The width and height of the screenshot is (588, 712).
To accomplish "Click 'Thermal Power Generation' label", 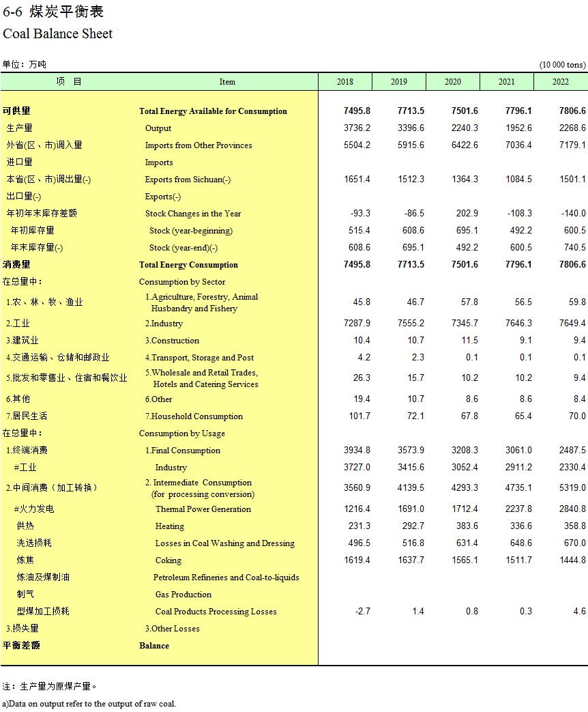I will 203,509.
